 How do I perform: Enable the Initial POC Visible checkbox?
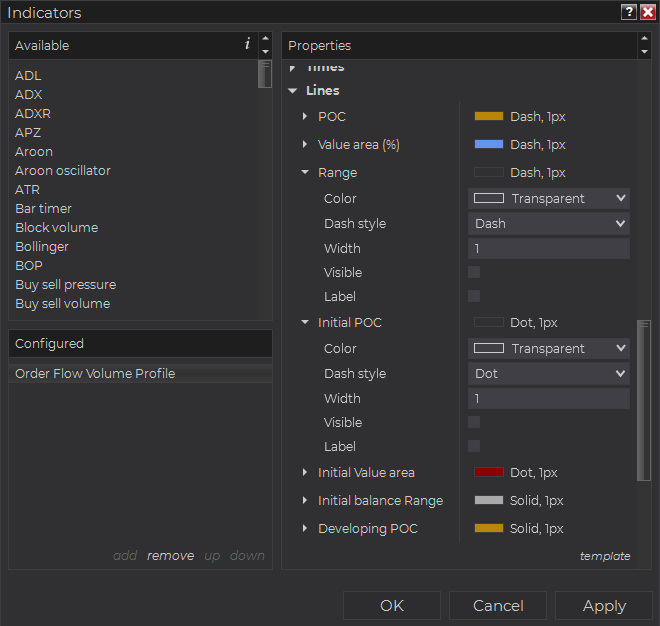click(474, 422)
